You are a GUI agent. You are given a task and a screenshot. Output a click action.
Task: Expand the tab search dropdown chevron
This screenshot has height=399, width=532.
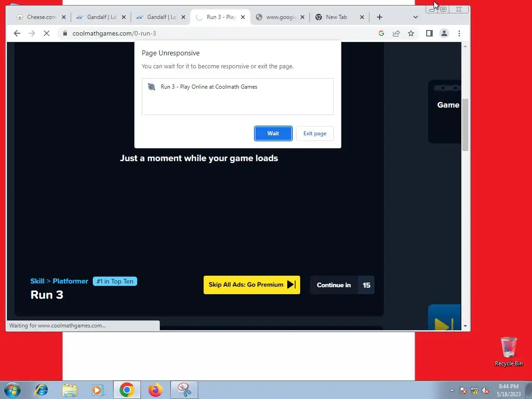coord(415,17)
